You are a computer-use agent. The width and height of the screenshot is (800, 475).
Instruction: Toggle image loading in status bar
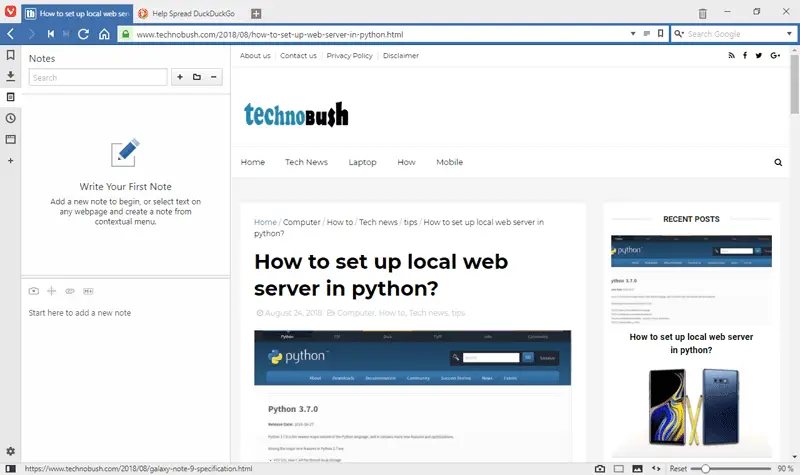(637, 468)
